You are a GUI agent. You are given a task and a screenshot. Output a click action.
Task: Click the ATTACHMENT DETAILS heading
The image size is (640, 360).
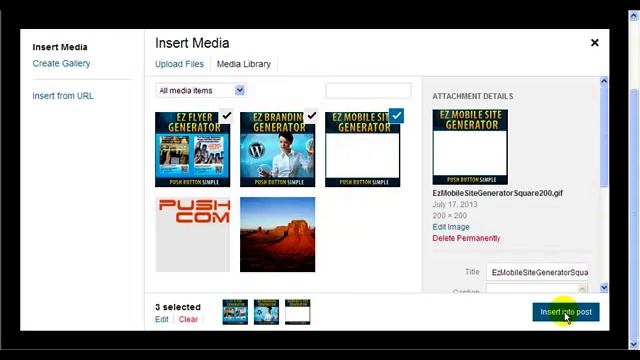click(x=473, y=96)
